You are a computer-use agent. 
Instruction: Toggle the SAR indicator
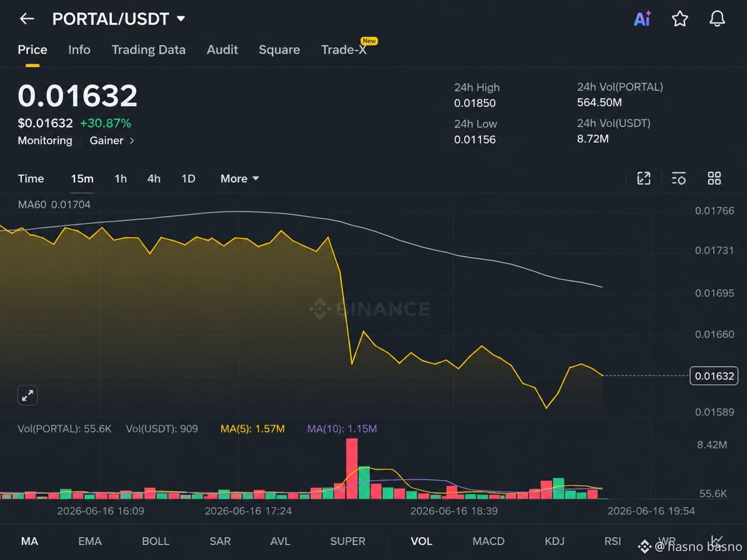click(x=220, y=541)
